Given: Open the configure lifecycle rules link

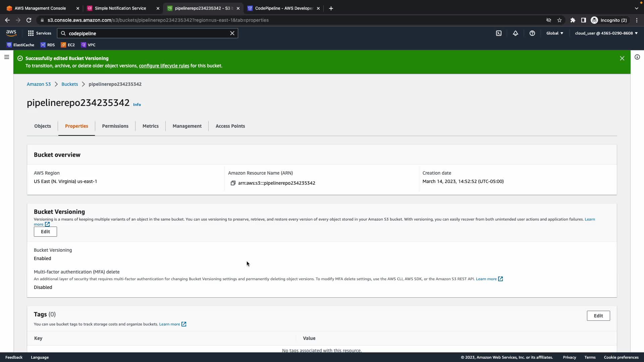Looking at the screenshot, I should 164,66.
